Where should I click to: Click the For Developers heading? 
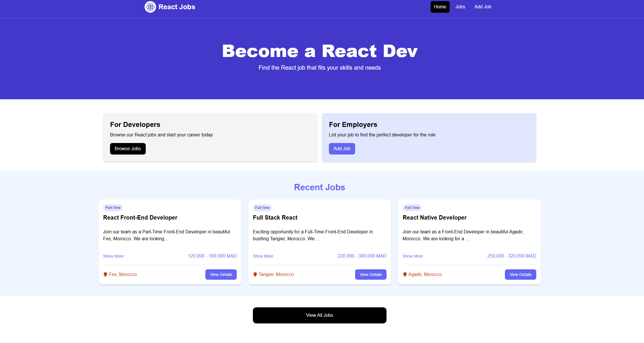[x=135, y=125]
